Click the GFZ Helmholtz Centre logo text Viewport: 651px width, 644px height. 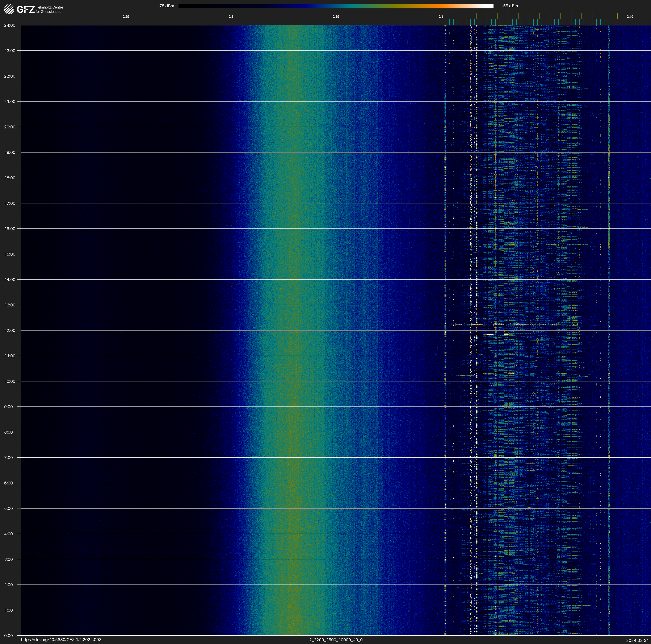[40, 9]
